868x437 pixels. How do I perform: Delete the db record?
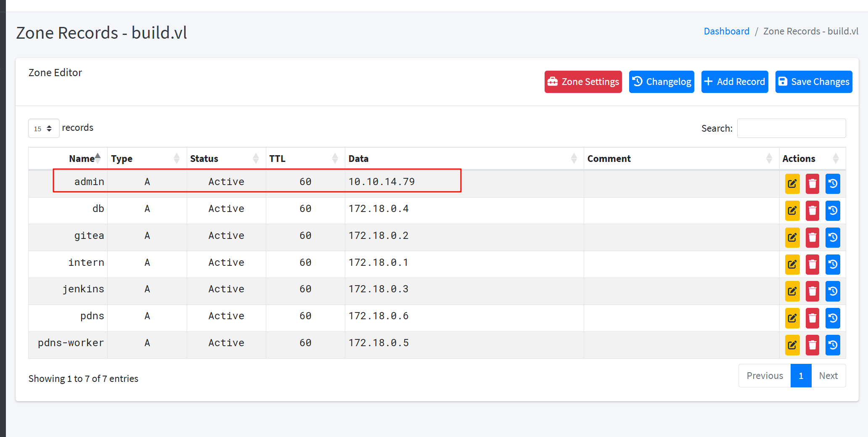pos(812,211)
